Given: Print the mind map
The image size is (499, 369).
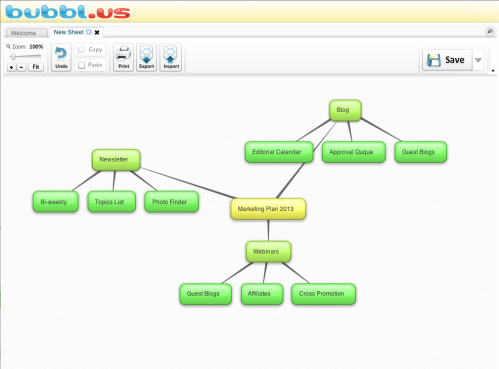Looking at the screenshot, I should coord(123,57).
